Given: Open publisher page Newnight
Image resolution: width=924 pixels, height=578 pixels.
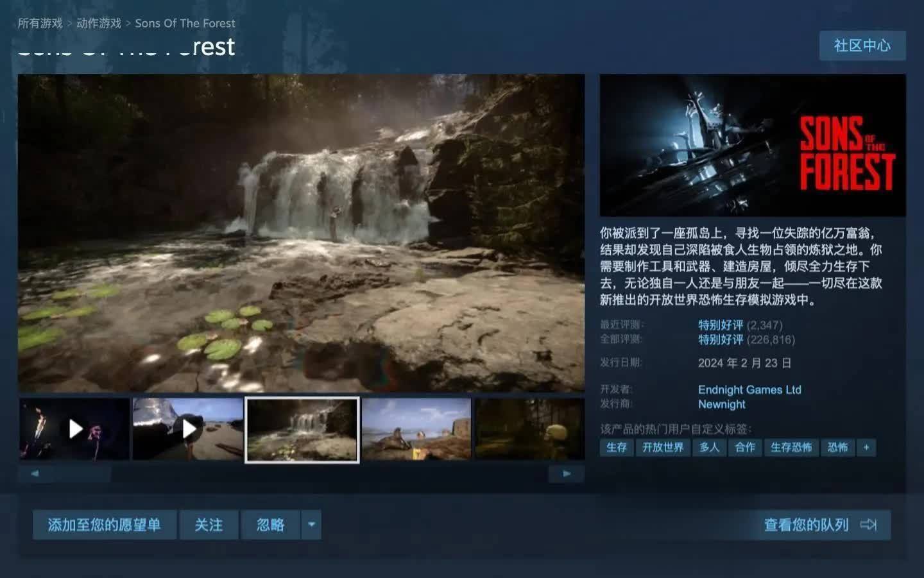Looking at the screenshot, I should [x=721, y=404].
